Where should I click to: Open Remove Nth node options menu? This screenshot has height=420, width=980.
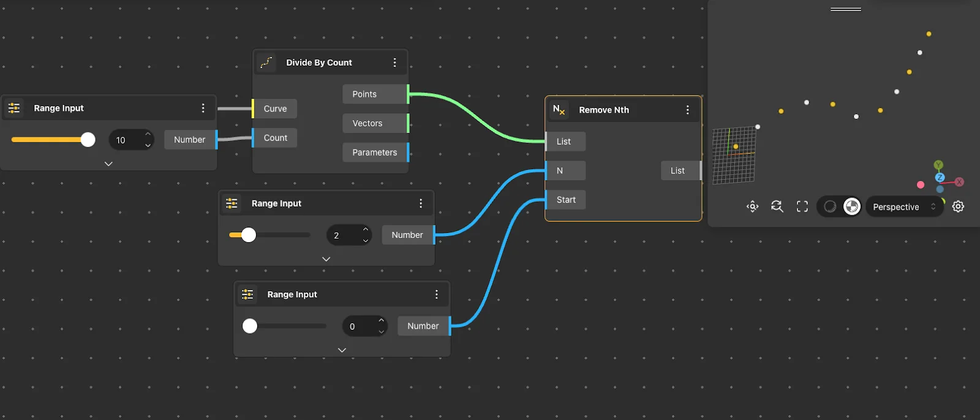pyautogui.click(x=687, y=110)
